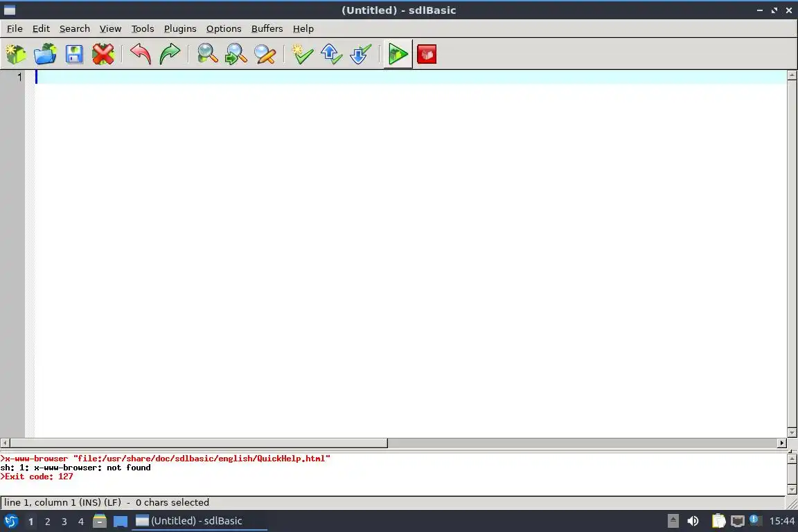Open the Buffers menu
Screen dimensions: 798x532
click(x=267, y=28)
